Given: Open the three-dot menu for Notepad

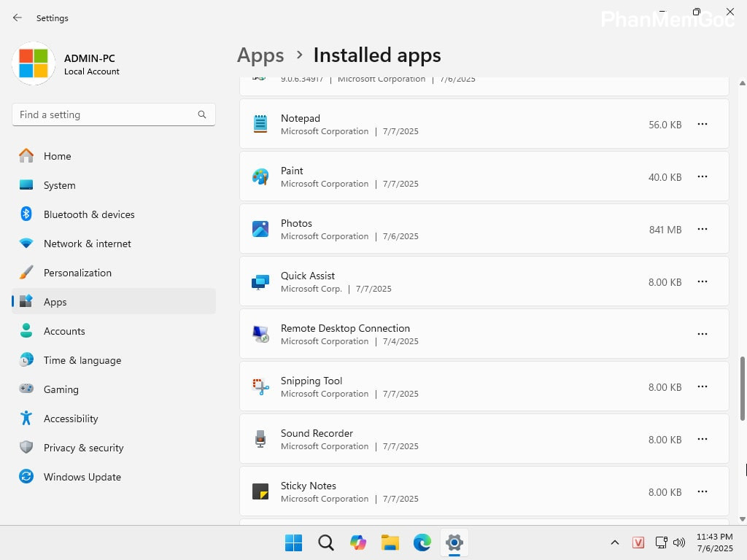Looking at the screenshot, I should tap(702, 124).
